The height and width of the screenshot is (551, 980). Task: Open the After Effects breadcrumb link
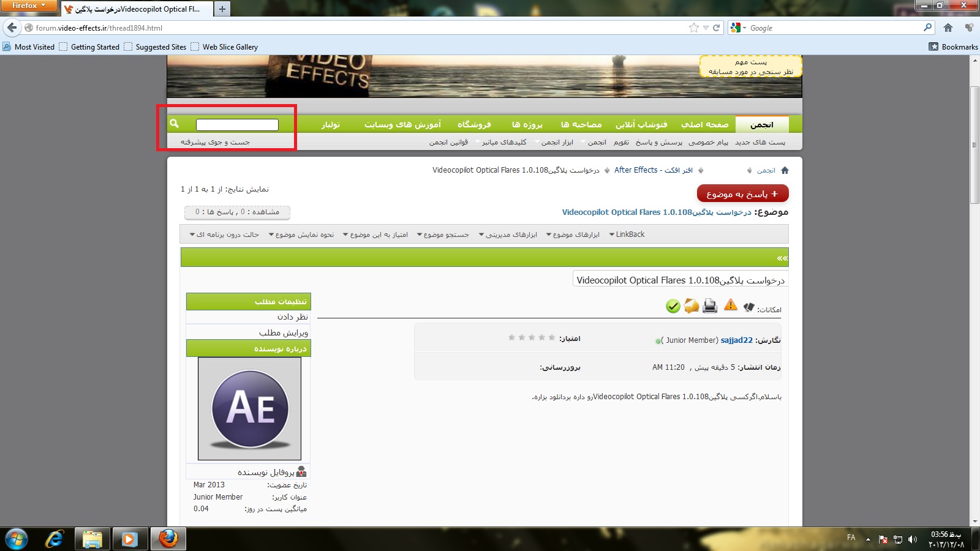tap(654, 170)
